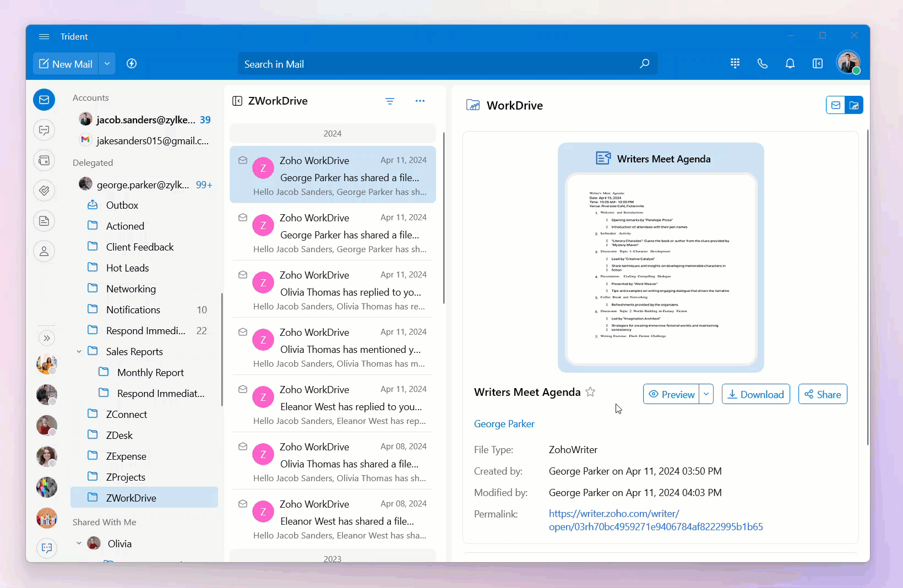
Task: Click the search magnifier icon
Action: click(x=644, y=64)
